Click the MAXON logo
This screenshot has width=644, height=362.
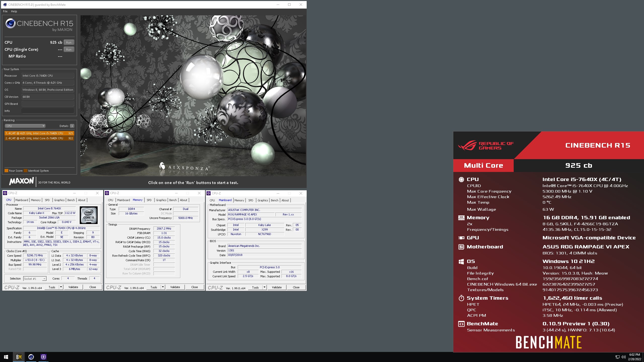[x=22, y=181]
